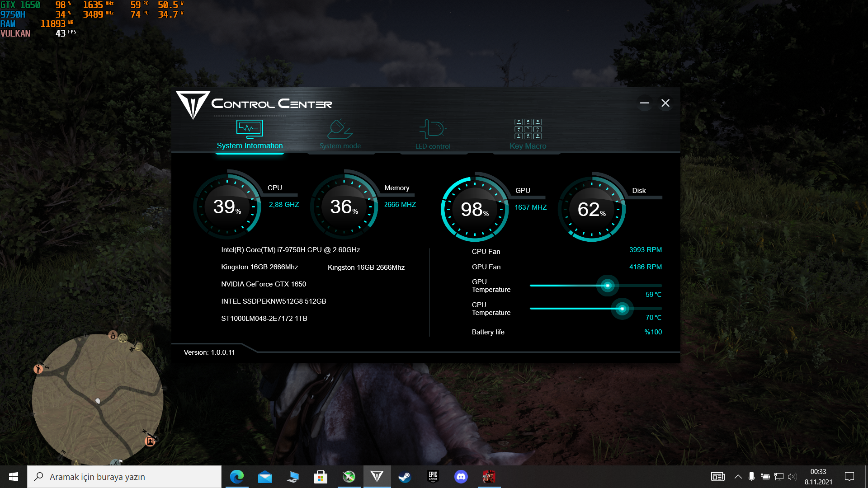Image resolution: width=868 pixels, height=488 pixels.
Task: Minimize the Control Center window
Action: pyautogui.click(x=644, y=103)
